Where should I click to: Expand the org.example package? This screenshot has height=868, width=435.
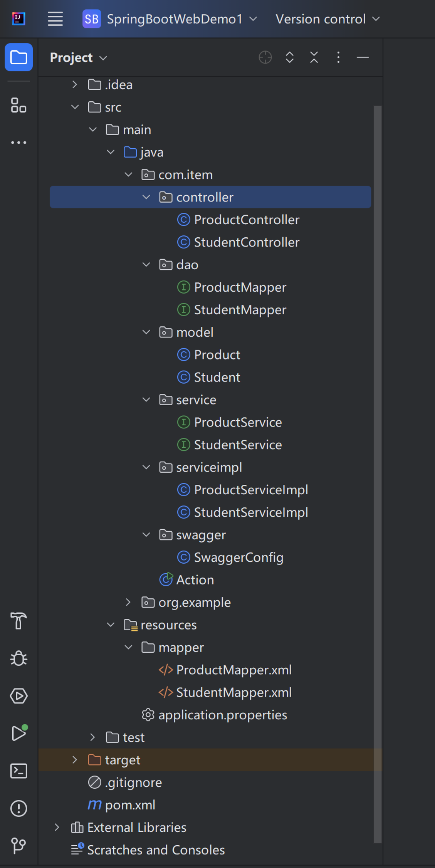click(128, 602)
